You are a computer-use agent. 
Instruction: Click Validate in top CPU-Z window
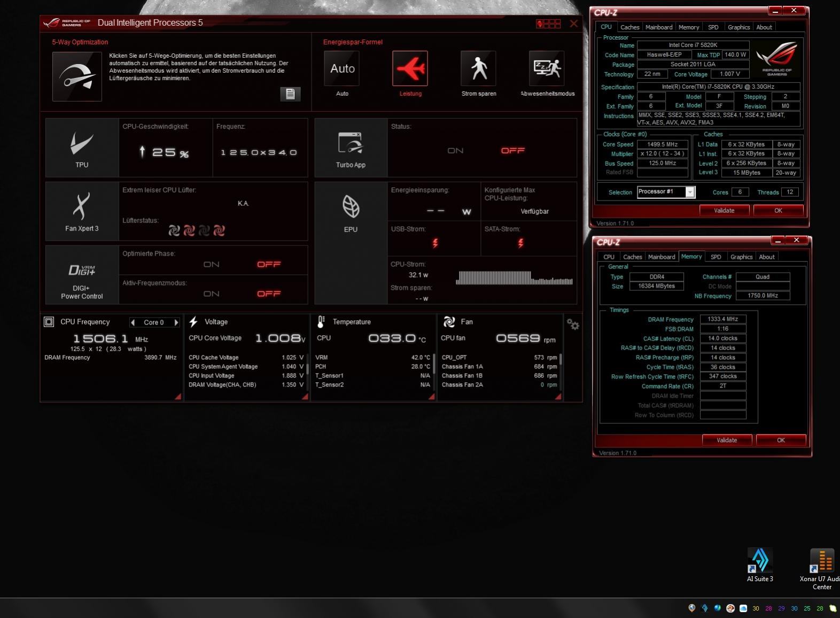[724, 211]
